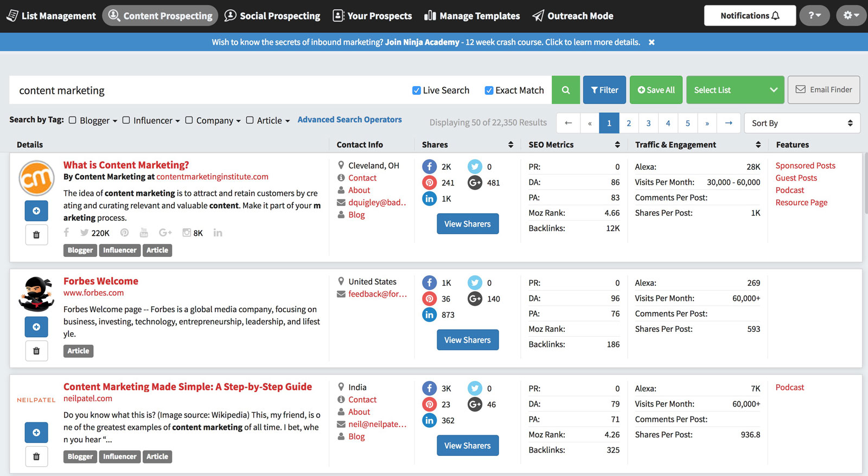The image size is (868, 476).
Task: Click the Forbes ninja avatar thumbnail
Action: click(36, 294)
